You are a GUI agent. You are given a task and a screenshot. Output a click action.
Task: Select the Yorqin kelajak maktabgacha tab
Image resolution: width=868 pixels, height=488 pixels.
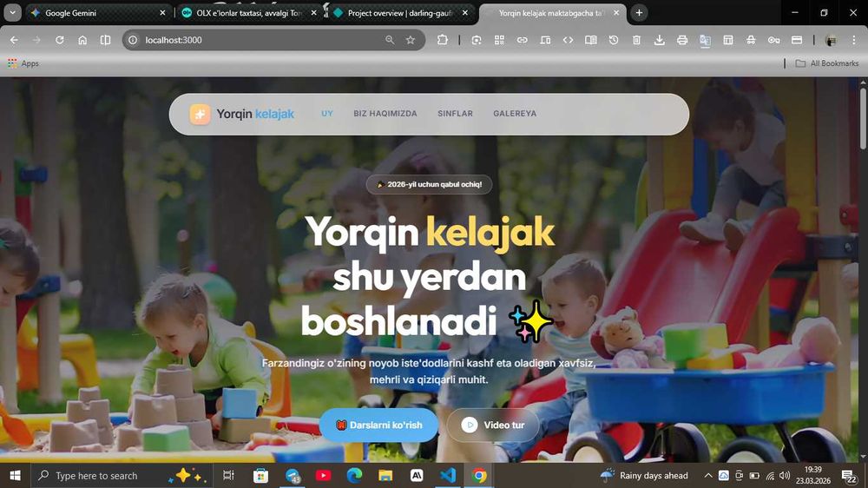551,13
